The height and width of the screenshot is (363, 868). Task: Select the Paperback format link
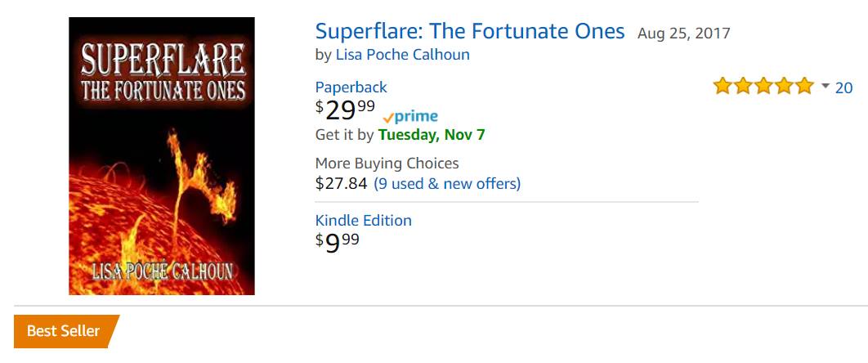tap(351, 87)
